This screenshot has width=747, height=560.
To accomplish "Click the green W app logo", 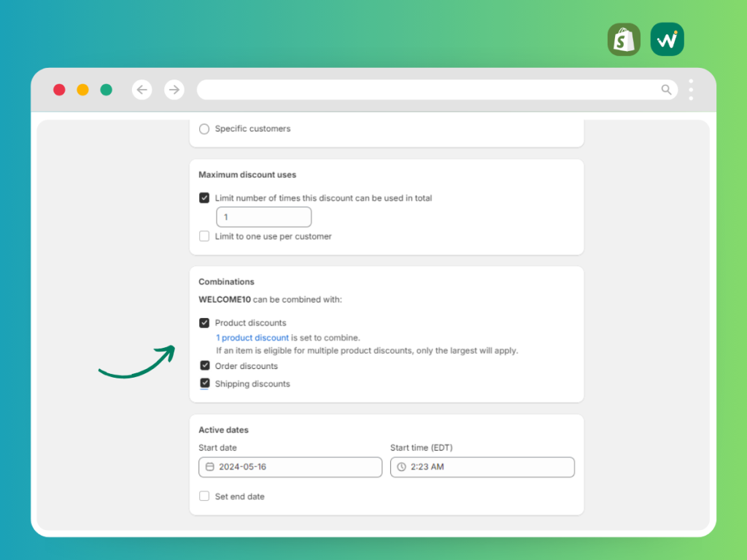I will (x=667, y=39).
